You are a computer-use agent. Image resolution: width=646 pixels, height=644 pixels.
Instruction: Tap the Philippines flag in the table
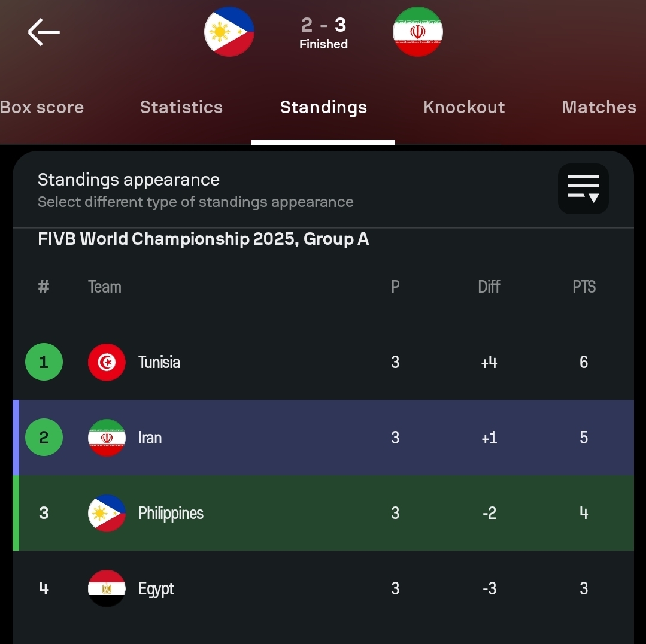107,513
